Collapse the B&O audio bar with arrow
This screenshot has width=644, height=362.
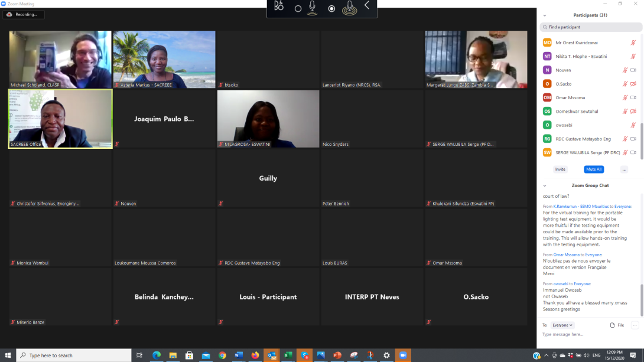click(x=367, y=5)
